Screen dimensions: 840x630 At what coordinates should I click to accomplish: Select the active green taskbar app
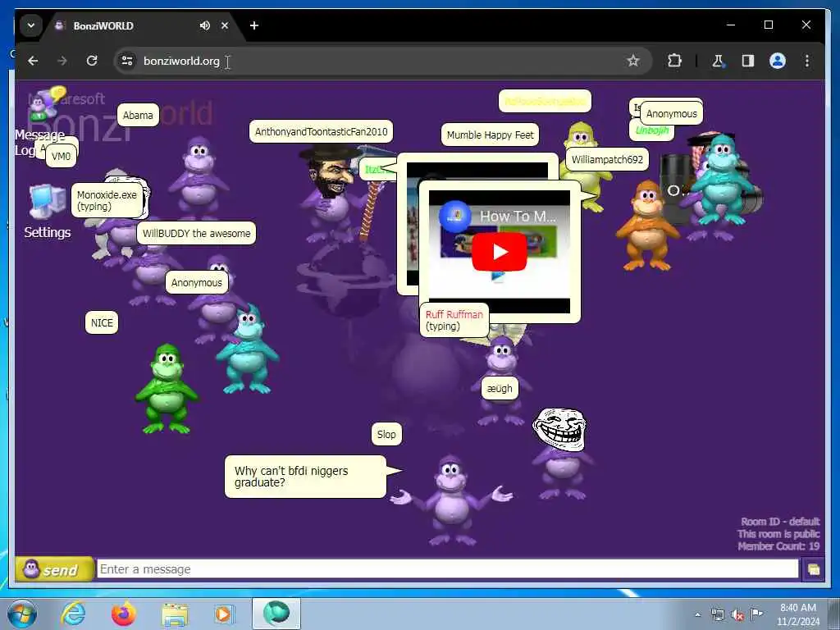tap(276, 614)
